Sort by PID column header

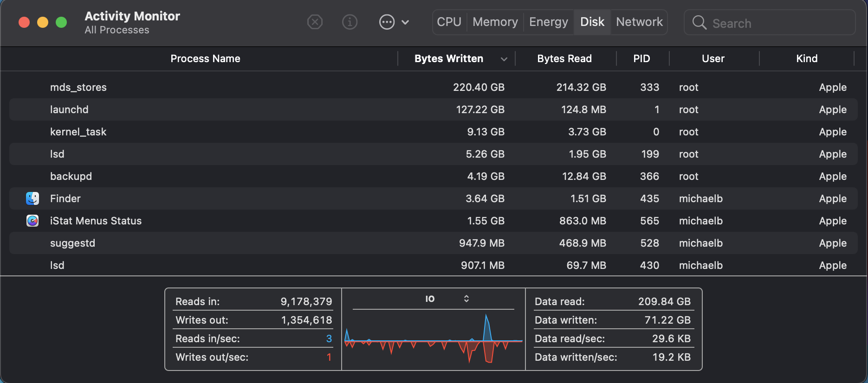click(641, 59)
